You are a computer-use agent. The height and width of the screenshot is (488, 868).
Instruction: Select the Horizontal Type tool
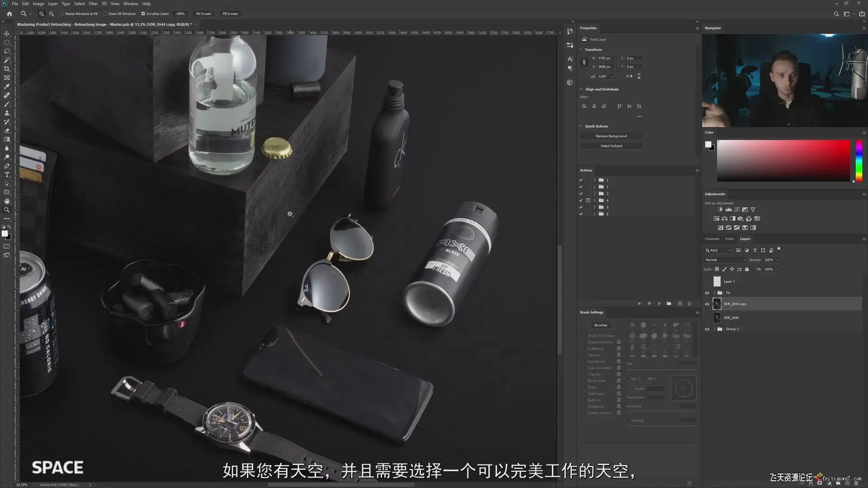7,175
